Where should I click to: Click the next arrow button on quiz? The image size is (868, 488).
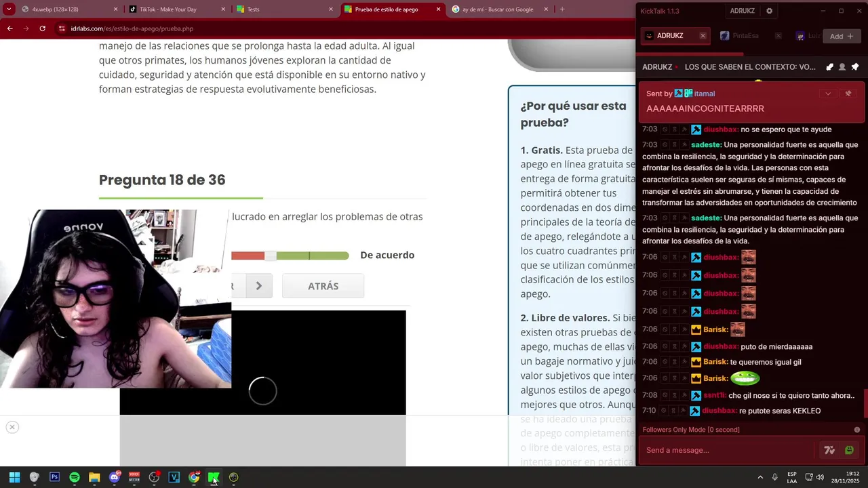click(x=258, y=286)
